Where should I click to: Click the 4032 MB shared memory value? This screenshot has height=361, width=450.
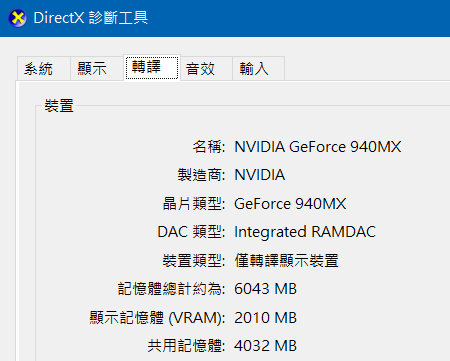coord(265,346)
